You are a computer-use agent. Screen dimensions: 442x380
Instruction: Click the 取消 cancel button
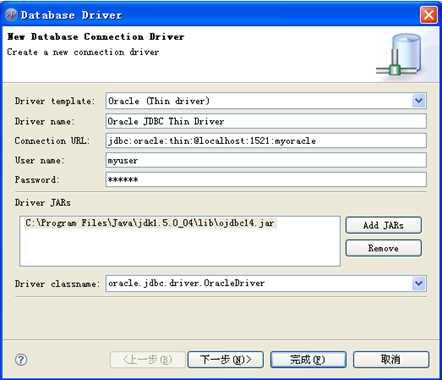[x=391, y=360]
